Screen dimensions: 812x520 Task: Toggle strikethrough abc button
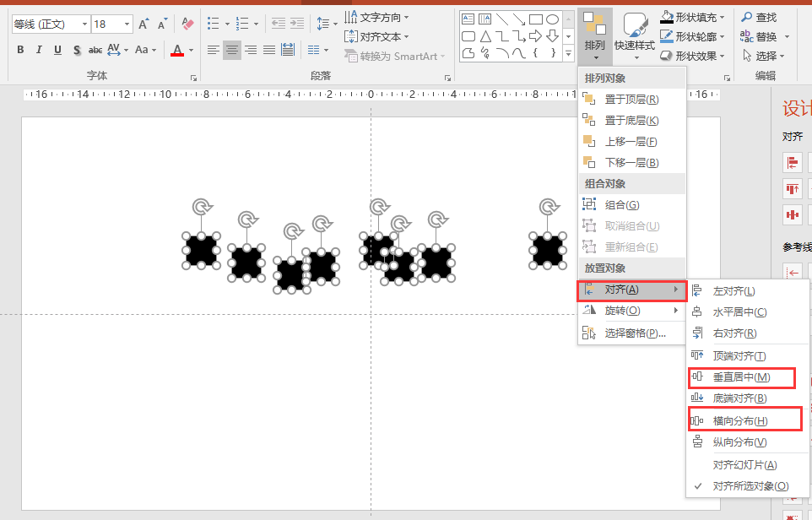tap(95, 50)
